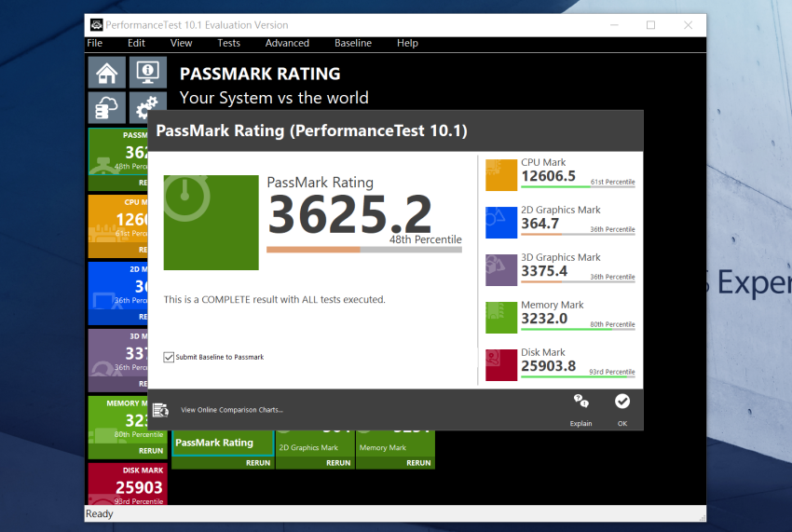
Task: Click the CPU Mark value 12606.5
Action: [x=549, y=176]
